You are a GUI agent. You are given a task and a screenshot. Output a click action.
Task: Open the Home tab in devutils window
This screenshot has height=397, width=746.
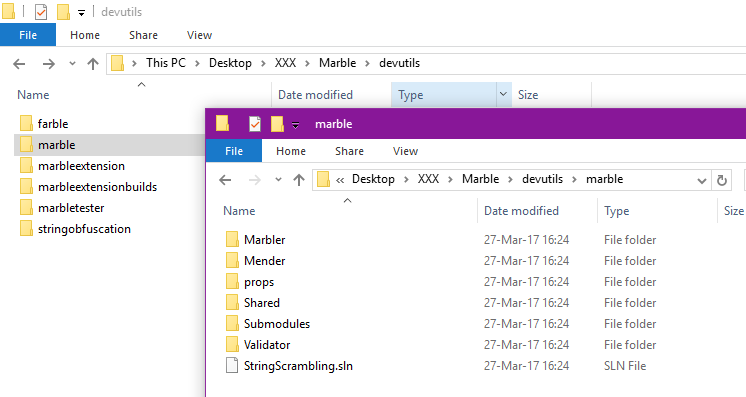(x=85, y=35)
